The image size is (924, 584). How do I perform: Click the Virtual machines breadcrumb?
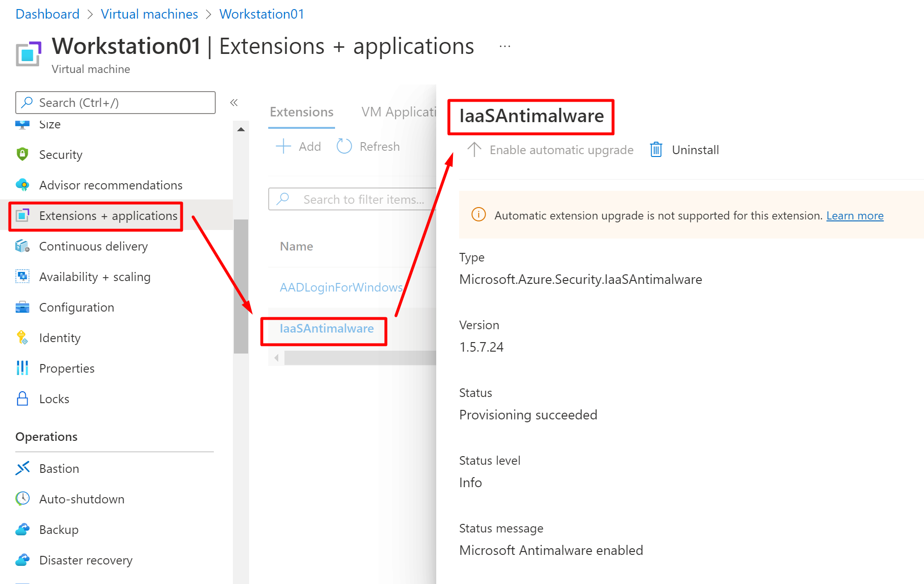[x=149, y=14]
